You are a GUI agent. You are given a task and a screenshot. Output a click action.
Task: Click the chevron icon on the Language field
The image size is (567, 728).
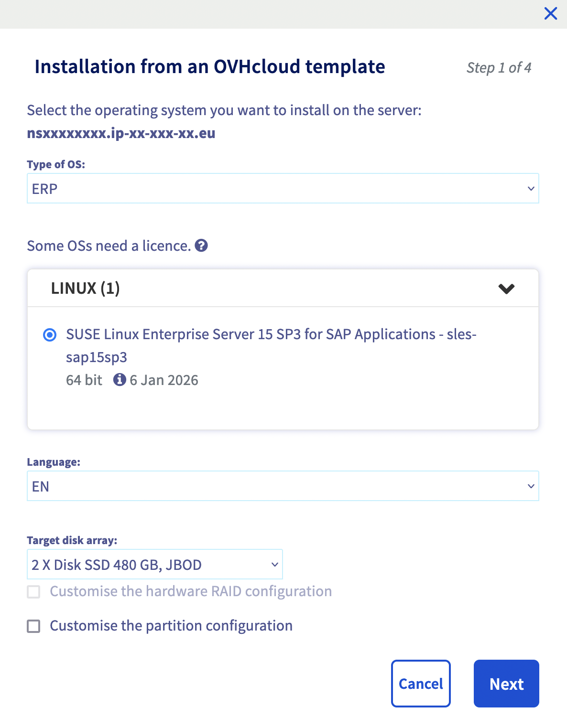click(530, 486)
